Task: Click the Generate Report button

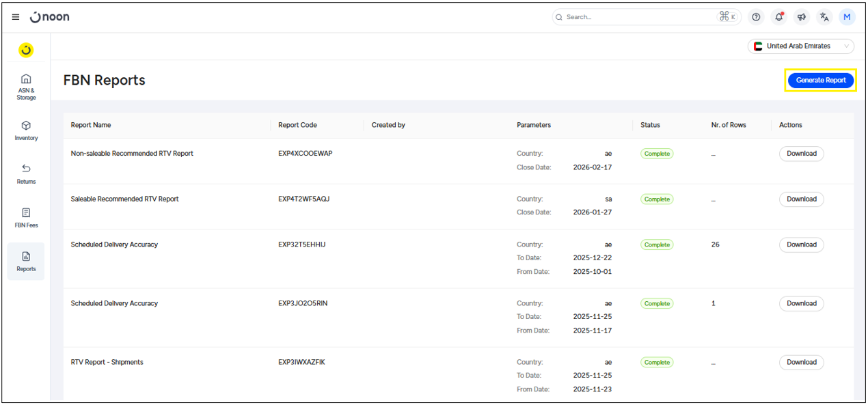Action: point(820,80)
